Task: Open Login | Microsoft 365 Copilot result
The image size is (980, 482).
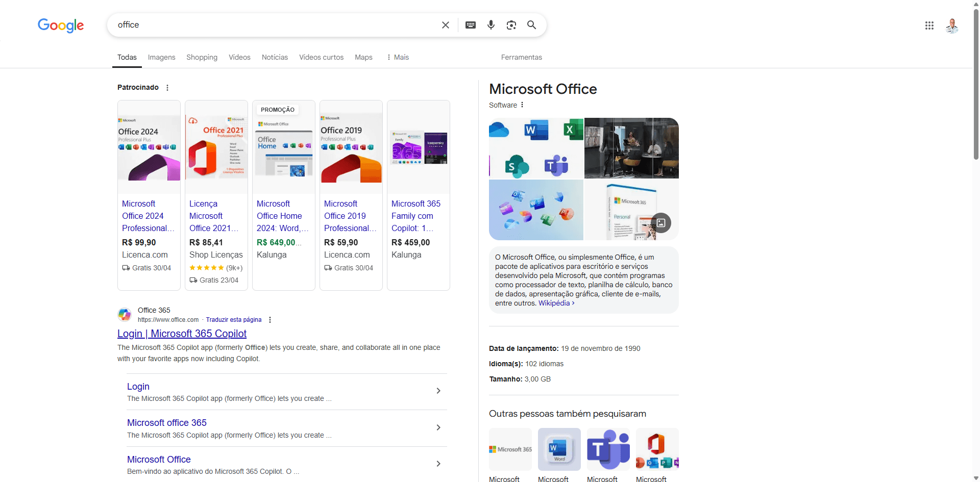Action: (182, 334)
